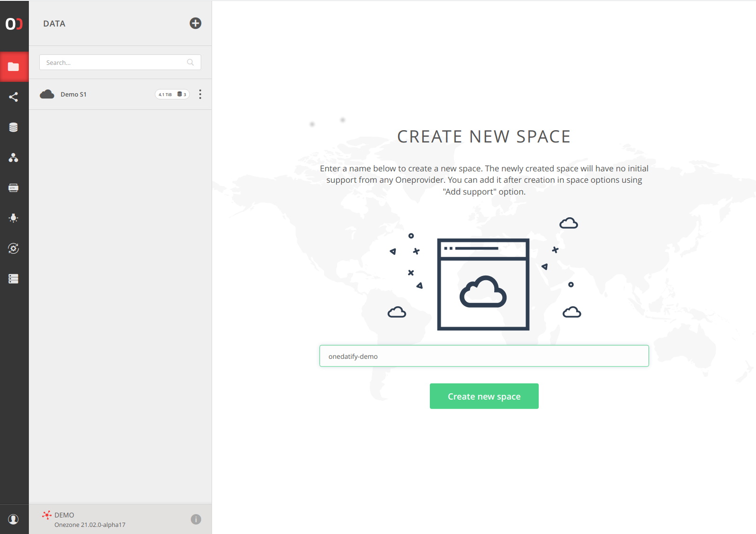Open Demo S1 three-dot menu
Screen dimensions: 756x534
(x=200, y=94)
